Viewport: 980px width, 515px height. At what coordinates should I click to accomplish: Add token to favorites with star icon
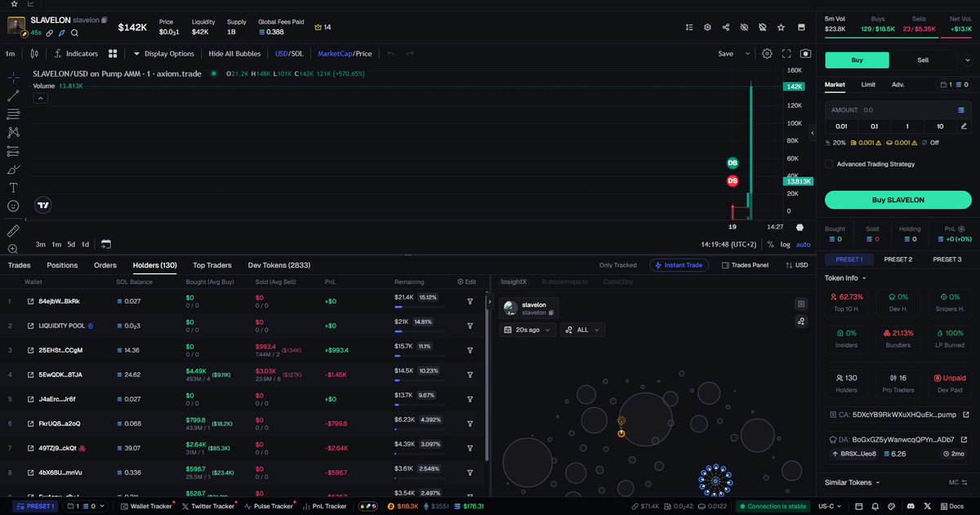pyautogui.click(x=781, y=27)
